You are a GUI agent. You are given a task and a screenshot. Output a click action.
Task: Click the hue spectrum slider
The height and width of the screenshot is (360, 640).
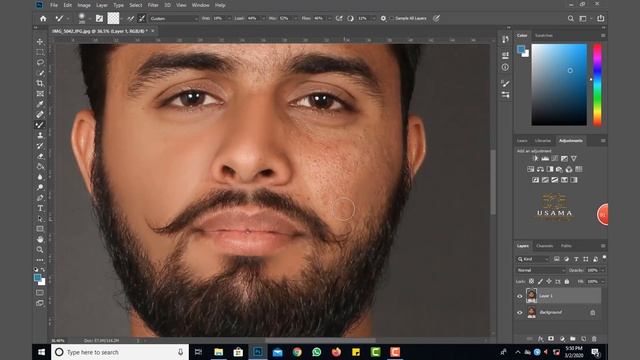pyautogui.click(x=597, y=84)
